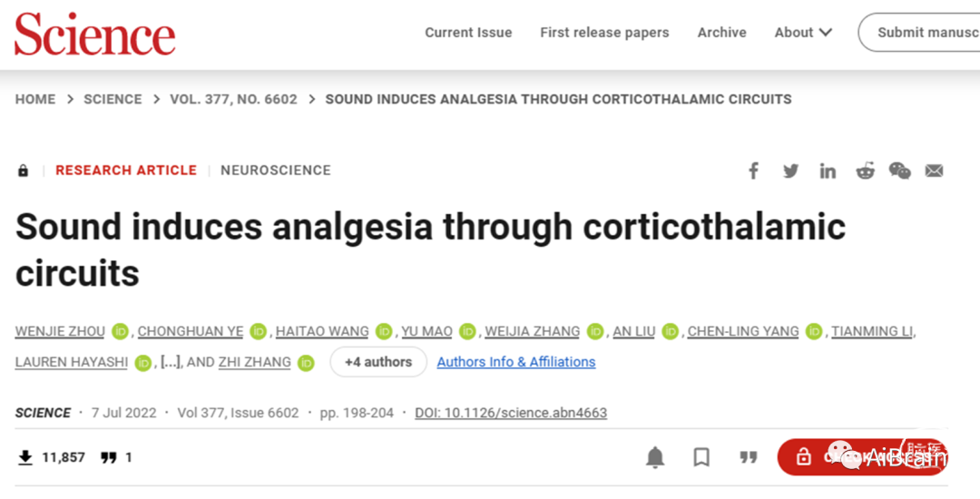Open First release papers page
Screen dimensions: 980x499
click(604, 33)
